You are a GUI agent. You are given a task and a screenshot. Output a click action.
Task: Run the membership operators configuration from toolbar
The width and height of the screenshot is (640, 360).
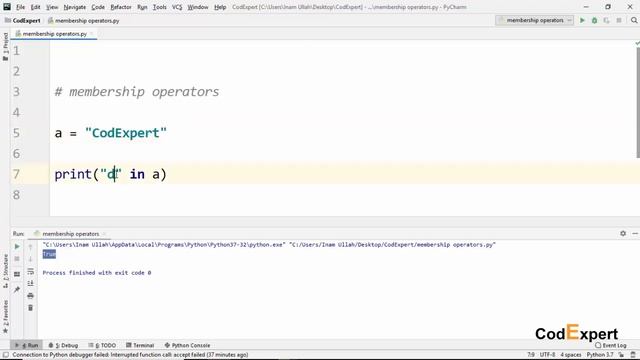pos(582,20)
